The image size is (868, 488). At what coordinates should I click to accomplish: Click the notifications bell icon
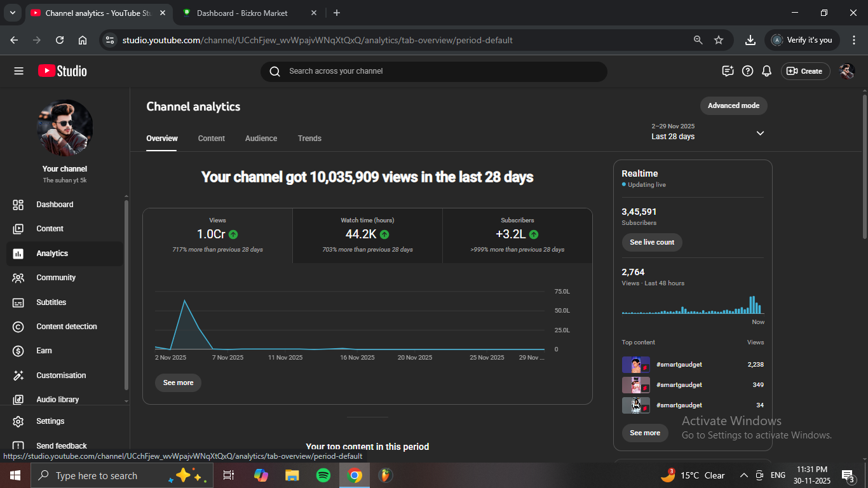point(767,71)
